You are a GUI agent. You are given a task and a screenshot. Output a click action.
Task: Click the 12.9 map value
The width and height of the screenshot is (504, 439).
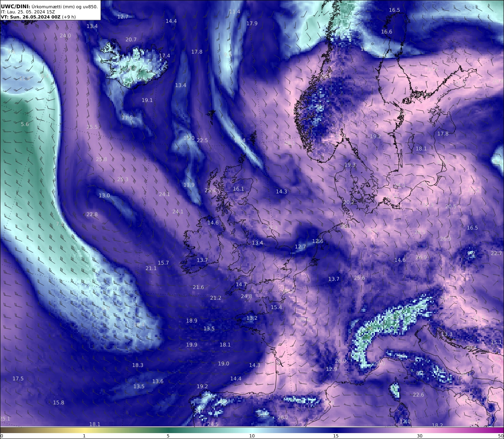pos(332,369)
